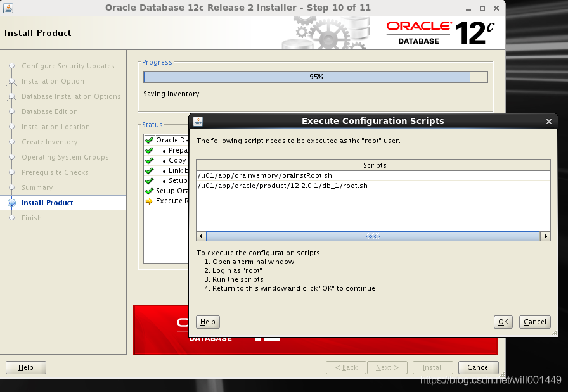
Task: Click the dialog's corner grip handle
Action: pyautogui.click(x=555, y=333)
